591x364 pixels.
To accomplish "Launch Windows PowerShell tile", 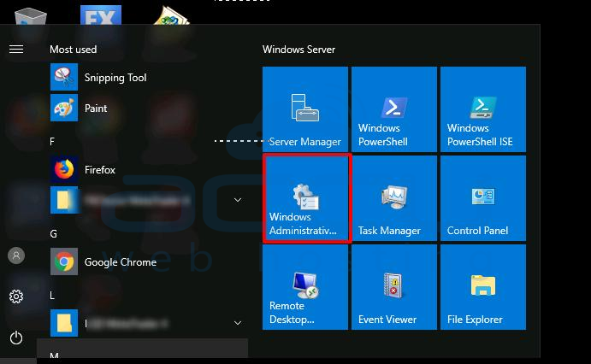I will [x=394, y=109].
